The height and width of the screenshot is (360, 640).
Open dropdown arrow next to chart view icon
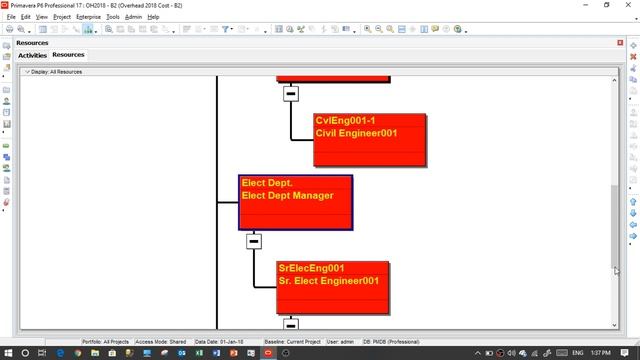pos(96,31)
